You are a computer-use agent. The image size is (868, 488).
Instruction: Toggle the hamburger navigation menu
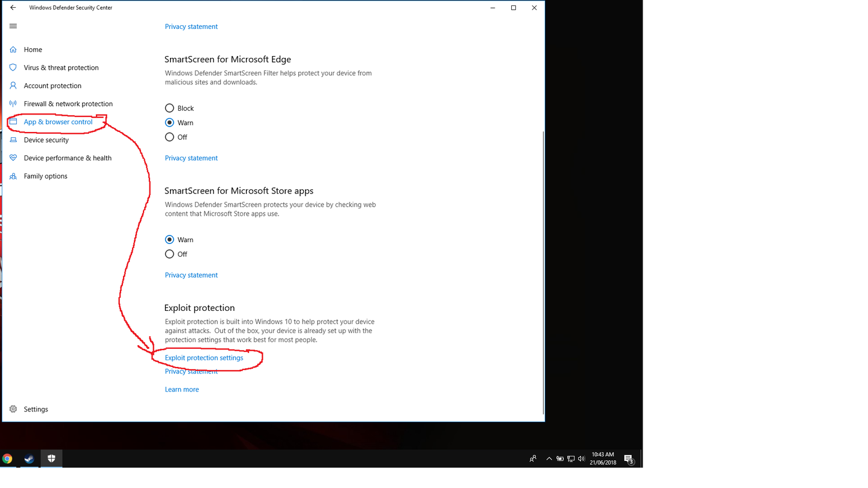[x=13, y=26]
